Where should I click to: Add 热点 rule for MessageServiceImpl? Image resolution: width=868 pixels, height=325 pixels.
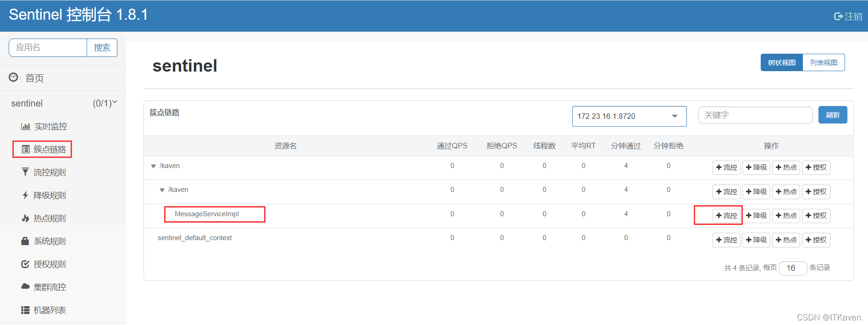tap(786, 216)
